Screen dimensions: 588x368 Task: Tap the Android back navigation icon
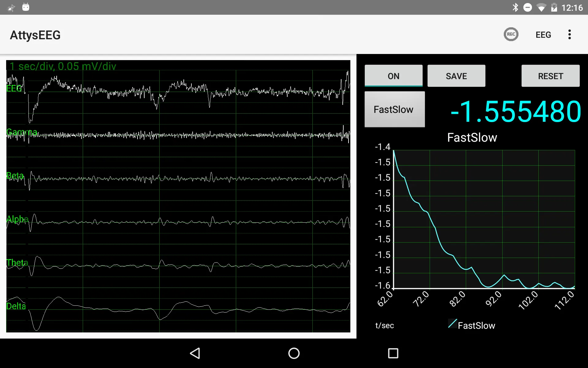tap(195, 353)
